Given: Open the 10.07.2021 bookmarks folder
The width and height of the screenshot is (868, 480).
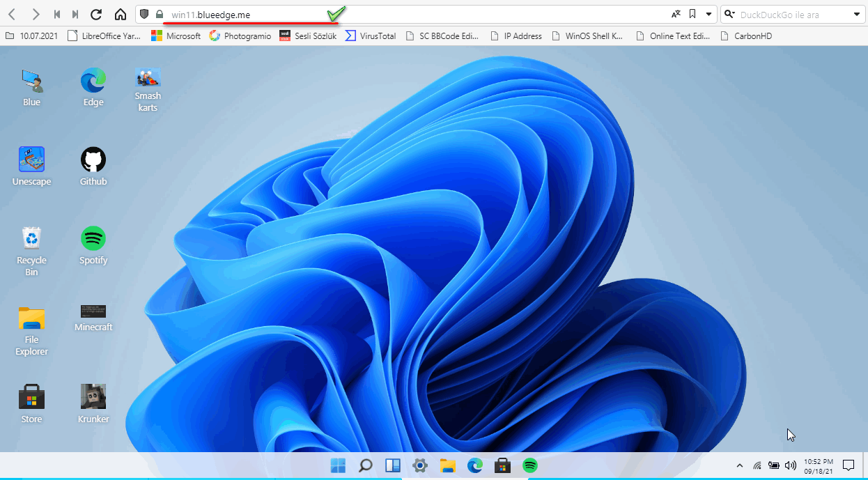Looking at the screenshot, I should click(31, 36).
